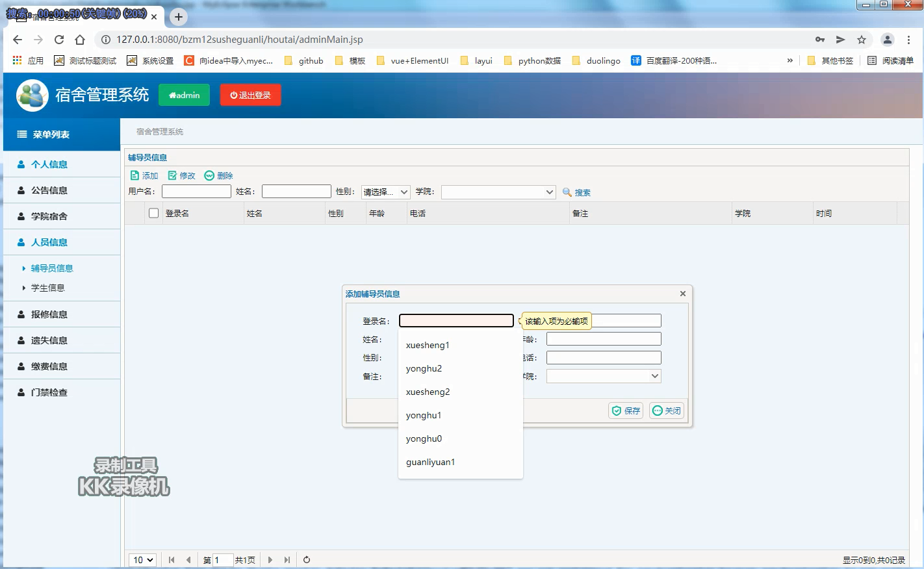Show more bookmarks with the chevron

790,60
